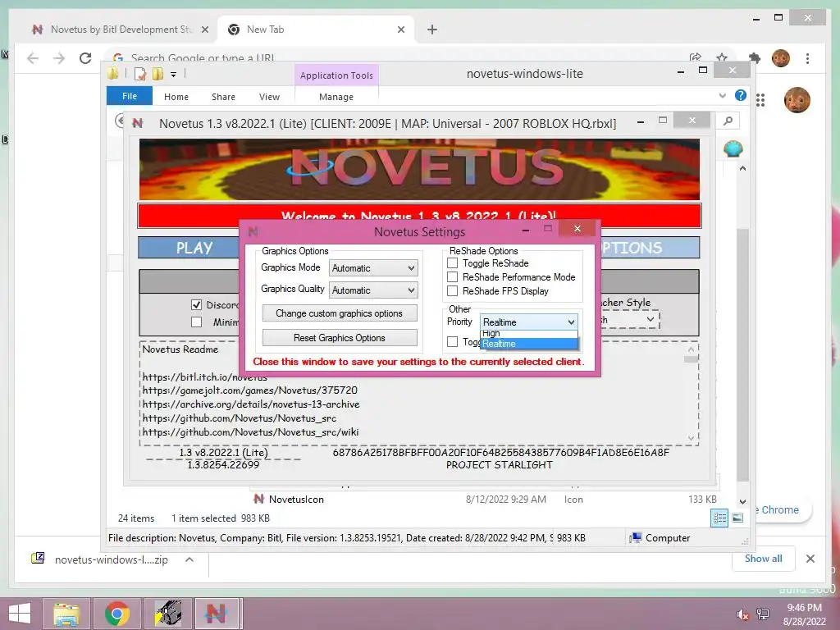Open Google Chrome from the taskbar
Screen dimensions: 840x630
pyautogui.click(x=116, y=614)
